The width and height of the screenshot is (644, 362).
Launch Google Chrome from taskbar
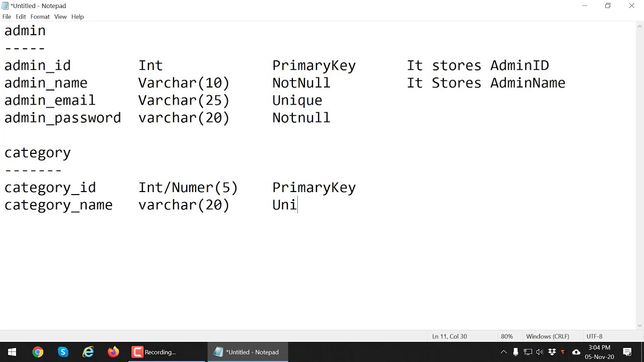(38, 352)
